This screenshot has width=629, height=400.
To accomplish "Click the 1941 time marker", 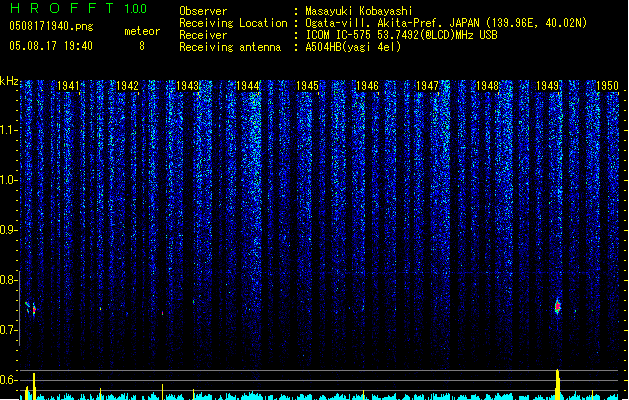I will point(68,86).
